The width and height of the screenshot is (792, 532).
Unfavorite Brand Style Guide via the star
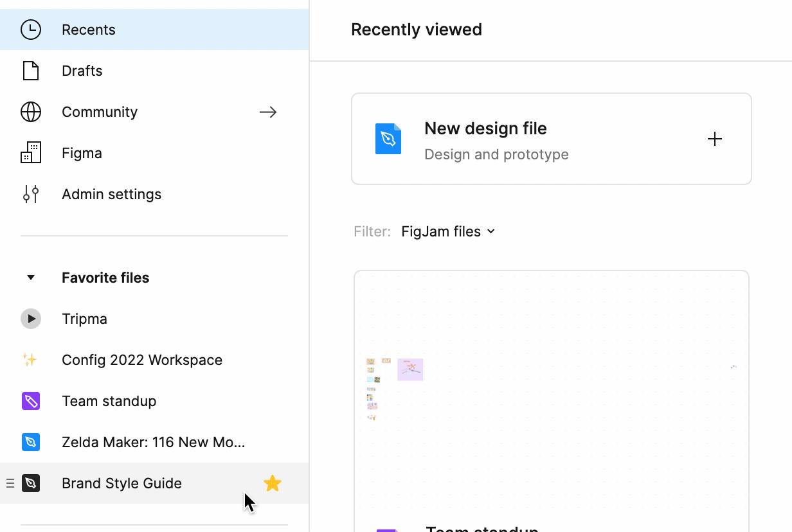[273, 483]
